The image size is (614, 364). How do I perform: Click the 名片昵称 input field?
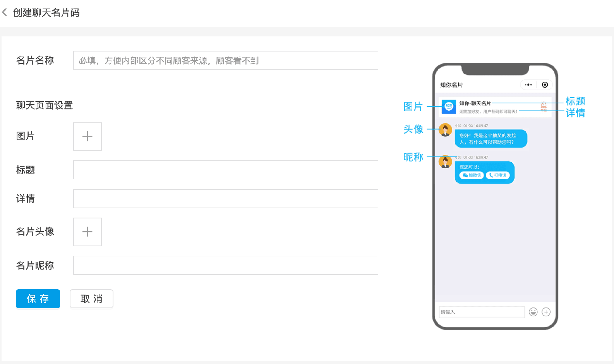click(226, 266)
